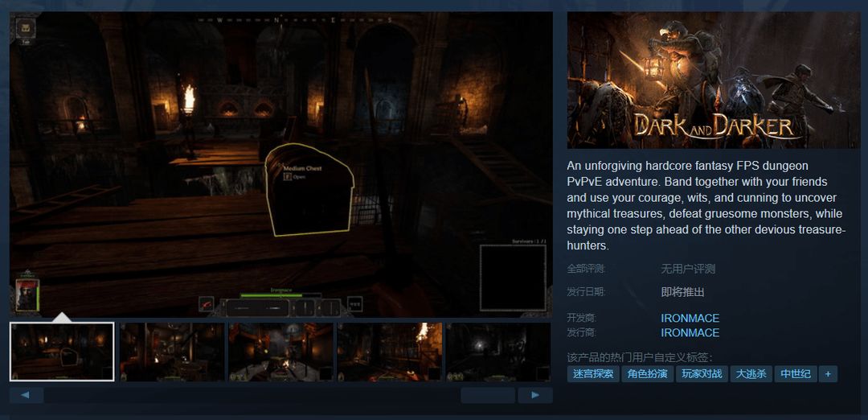Click the 全部评测 label

coord(586,270)
